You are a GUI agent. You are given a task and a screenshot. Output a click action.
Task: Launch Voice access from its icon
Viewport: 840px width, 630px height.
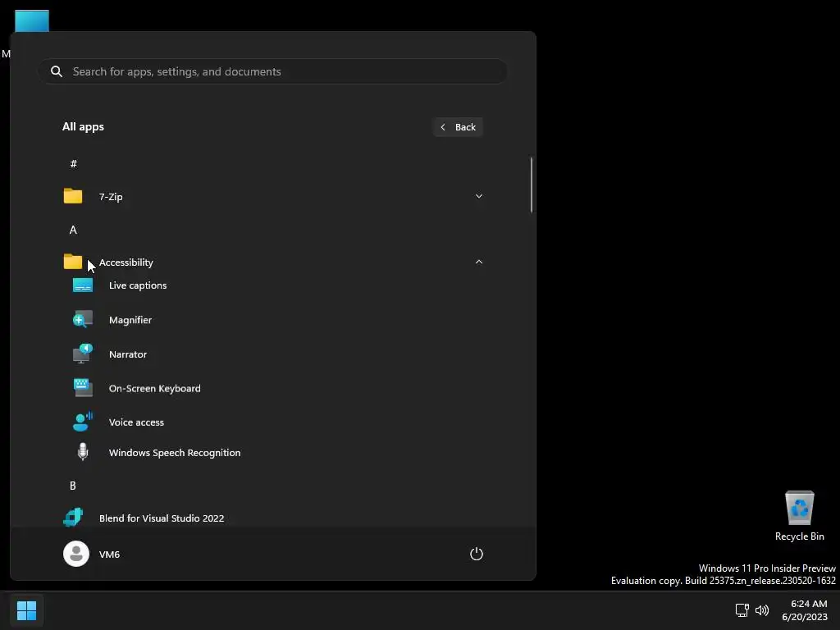click(83, 422)
